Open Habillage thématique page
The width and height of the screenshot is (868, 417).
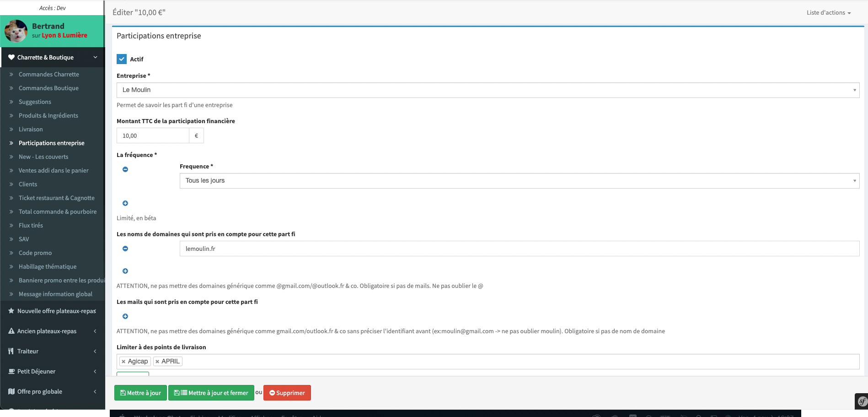pyautogui.click(x=48, y=266)
